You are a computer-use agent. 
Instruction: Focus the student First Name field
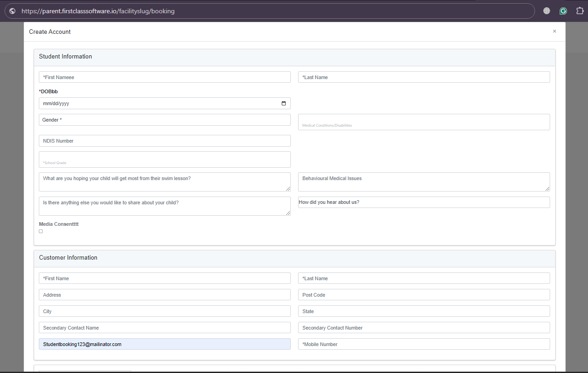click(x=165, y=77)
